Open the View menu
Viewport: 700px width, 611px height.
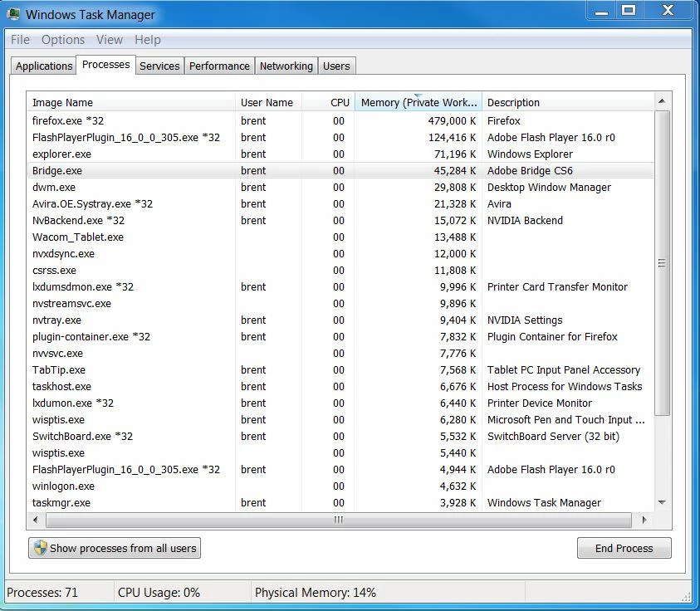[x=110, y=40]
